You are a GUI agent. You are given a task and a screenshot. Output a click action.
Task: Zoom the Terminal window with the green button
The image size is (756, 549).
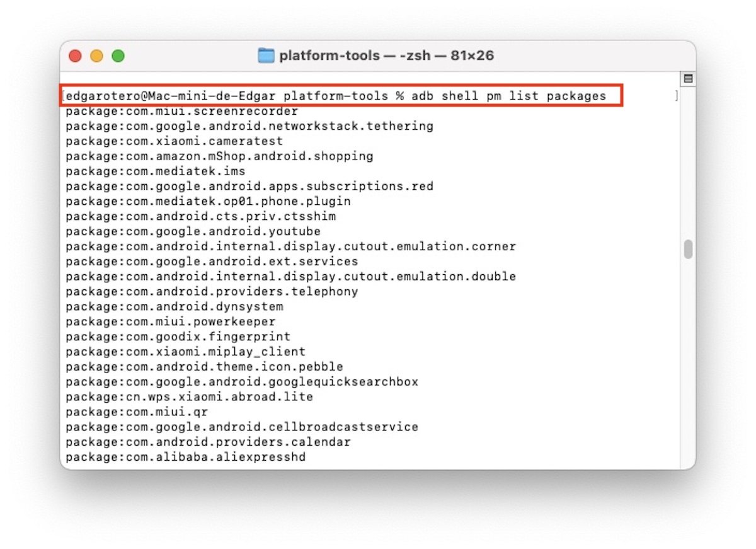(x=118, y=56)
